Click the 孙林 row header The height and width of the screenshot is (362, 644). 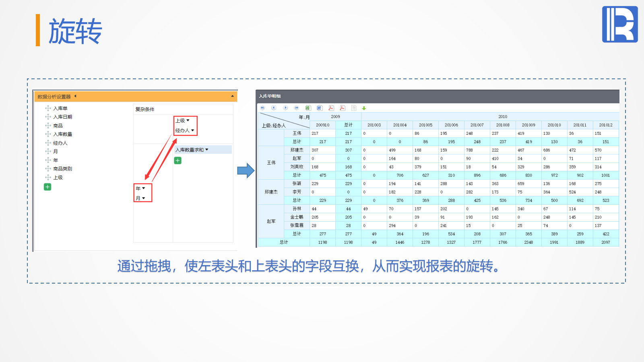[x=297, y=209]
